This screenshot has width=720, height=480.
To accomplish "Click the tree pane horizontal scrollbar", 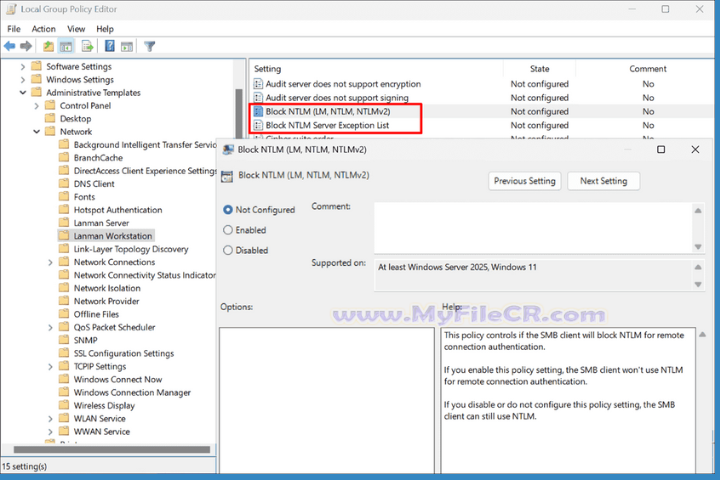I will pyautogui.click(x=112, y=449).
